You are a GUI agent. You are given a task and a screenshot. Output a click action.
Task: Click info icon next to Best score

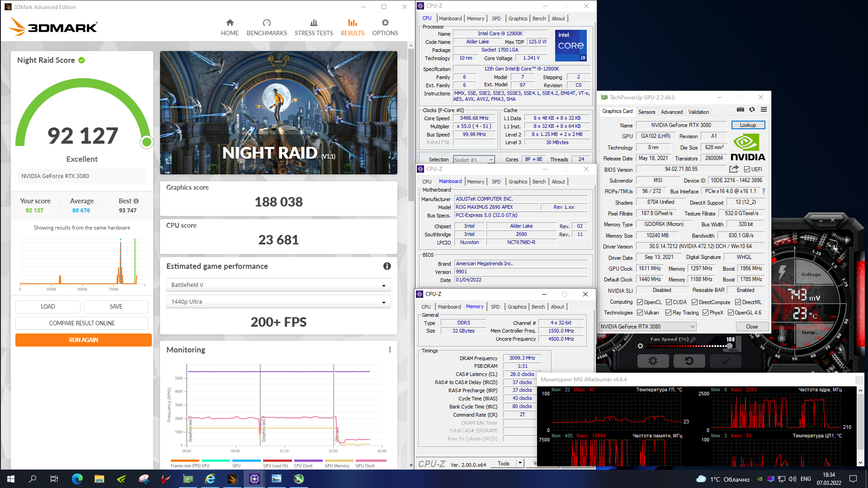click(136, 201)
